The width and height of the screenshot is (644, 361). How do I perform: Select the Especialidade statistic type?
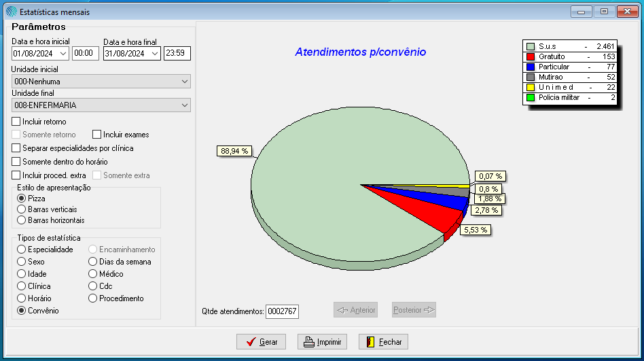coord(22,250)
